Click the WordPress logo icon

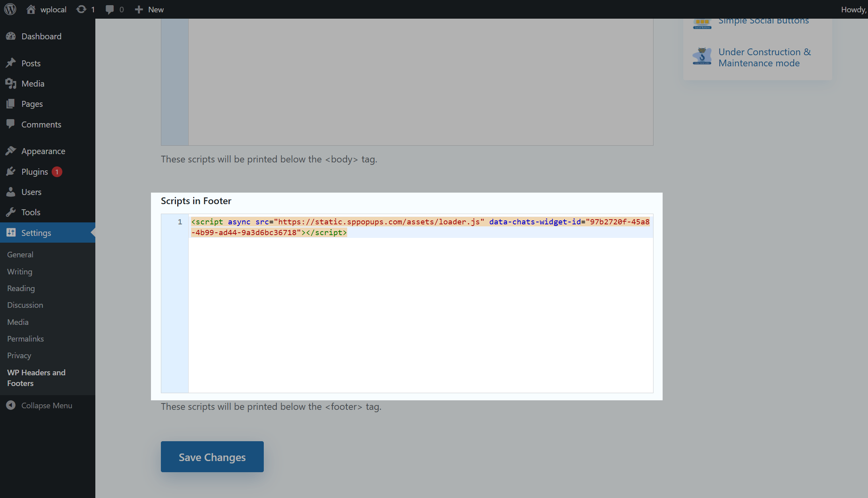tap(10, 9)
